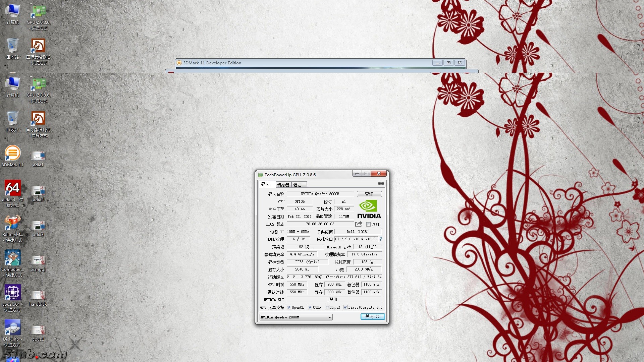Select the harddisk image file icon
Screen dimensions: 644x362
38,295
